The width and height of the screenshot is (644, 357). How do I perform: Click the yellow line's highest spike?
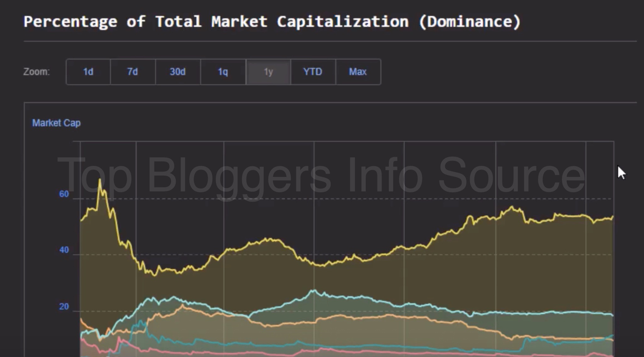[x=100, y=180]
